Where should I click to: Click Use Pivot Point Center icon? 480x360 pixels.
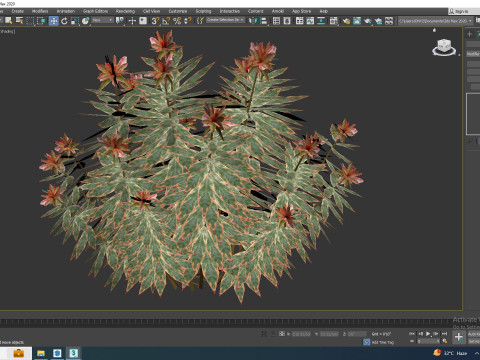tap(119, 21)
